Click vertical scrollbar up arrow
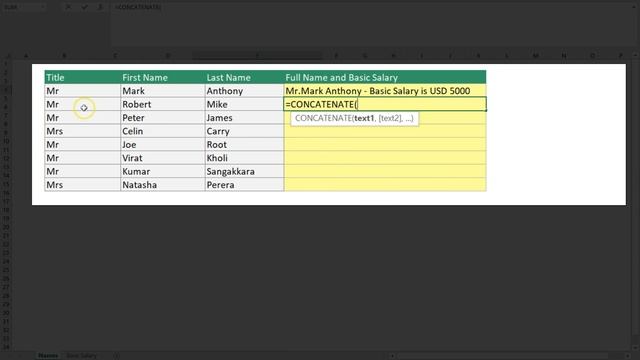 [x=636, y=55]
